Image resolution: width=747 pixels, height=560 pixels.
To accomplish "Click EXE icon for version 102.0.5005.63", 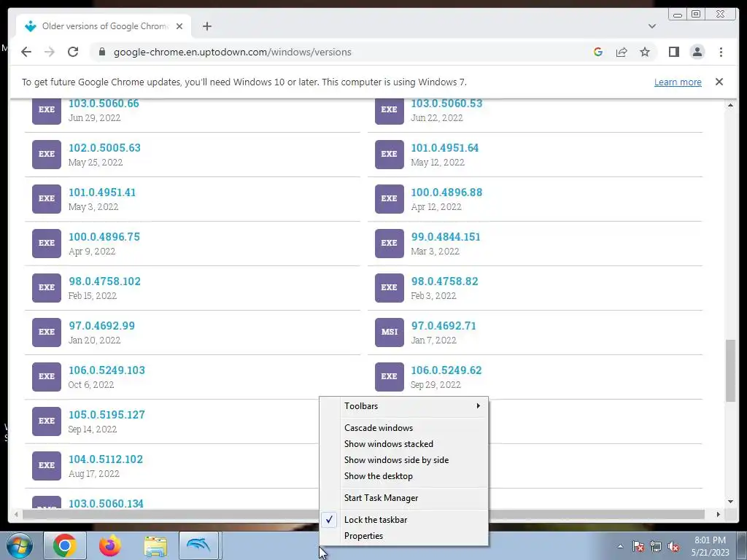I will [47, 155].
